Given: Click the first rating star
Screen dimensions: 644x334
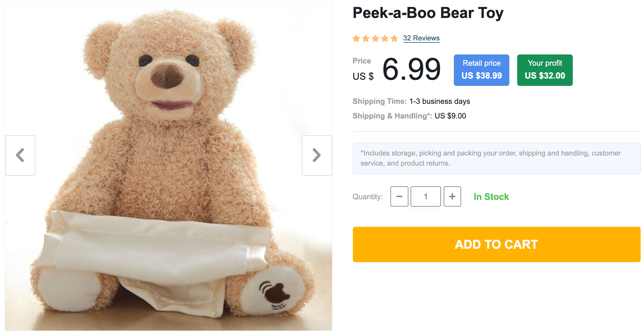Looking at the screenshot, I should coord(357,38).
